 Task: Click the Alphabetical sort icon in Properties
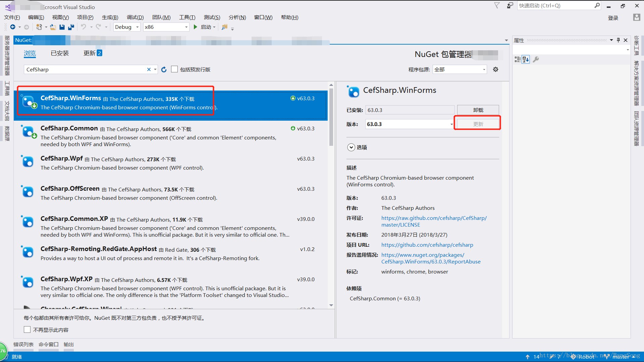pyautogui.click(x=526, y=59)
